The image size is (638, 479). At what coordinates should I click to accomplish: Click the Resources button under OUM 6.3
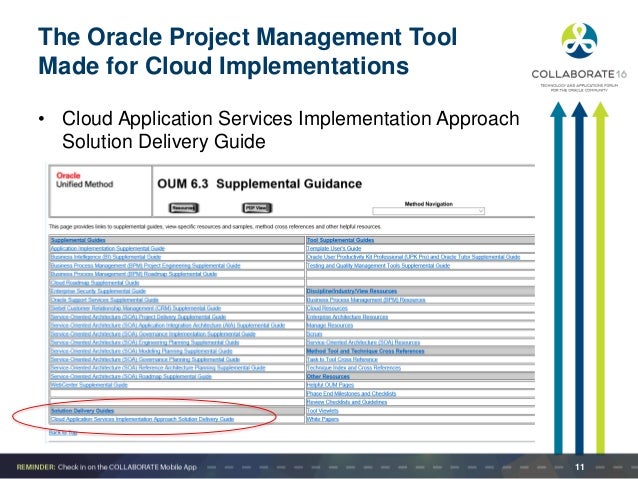(184, 208)
